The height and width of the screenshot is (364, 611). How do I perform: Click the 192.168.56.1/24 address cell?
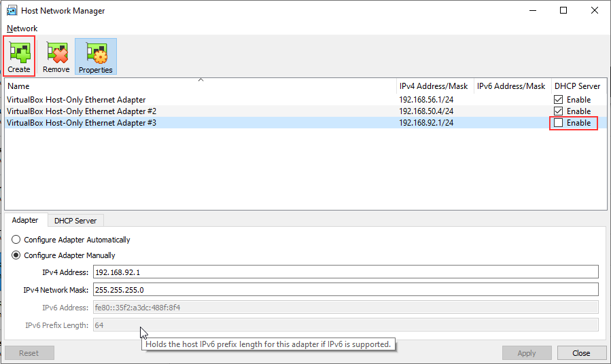[x=426, y=100]
